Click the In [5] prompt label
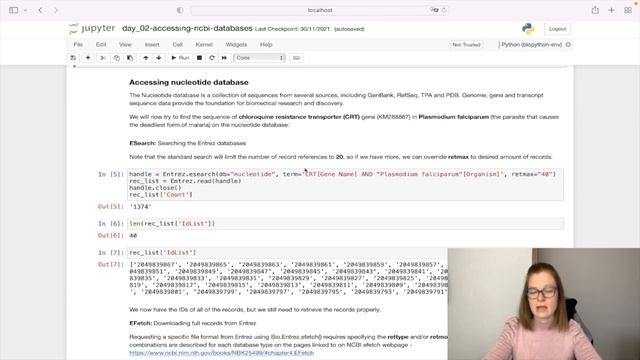Viewport: 640px width, 360px height. click(x=110, y=174)
